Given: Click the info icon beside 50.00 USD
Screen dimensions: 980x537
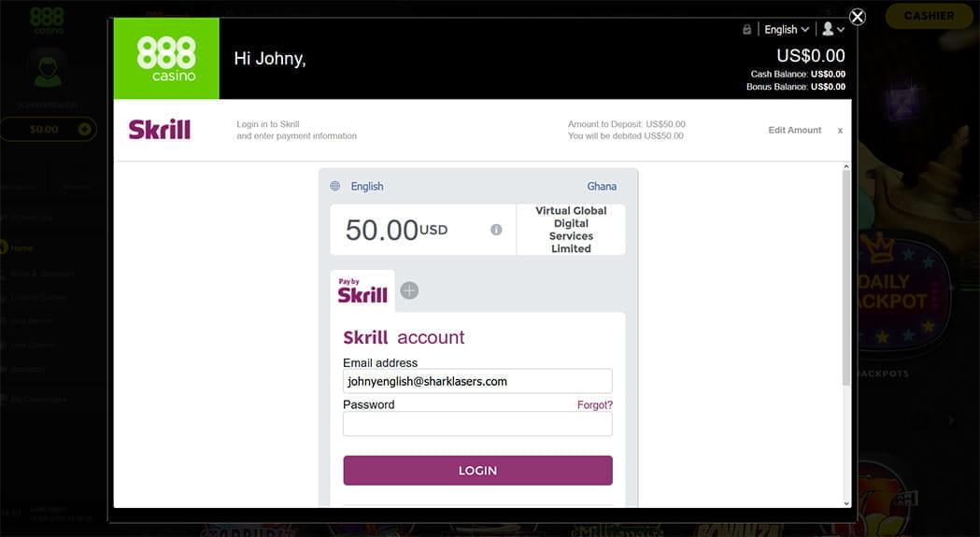Looking at the screenshot, I should [496, 230].
